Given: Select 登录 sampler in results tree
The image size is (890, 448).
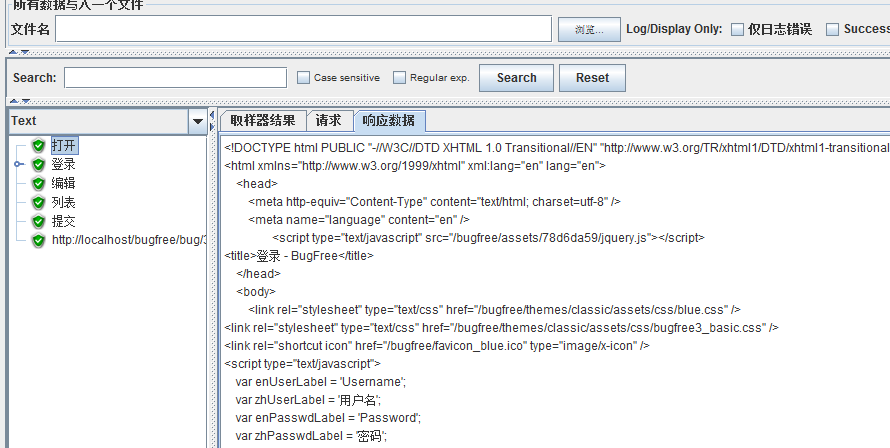Looking at the screenshot, I should tap(64, 165).
